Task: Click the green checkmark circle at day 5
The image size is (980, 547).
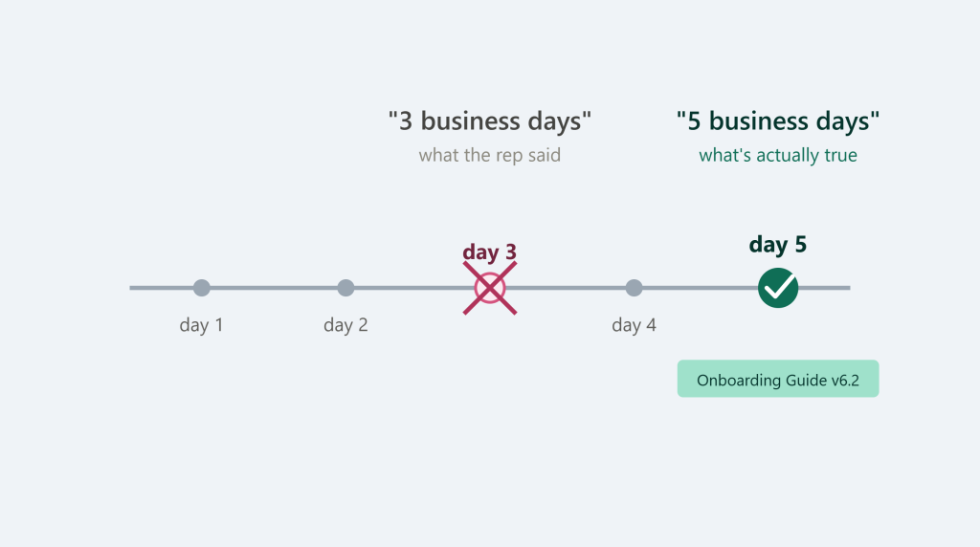Action: 778,288
